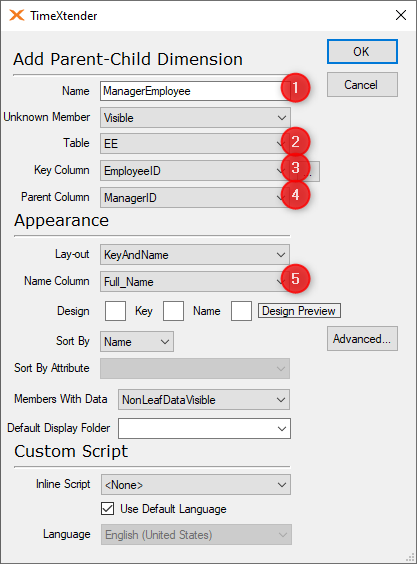Expand the Parent Column ManagerID dropdown

point(195,197)
